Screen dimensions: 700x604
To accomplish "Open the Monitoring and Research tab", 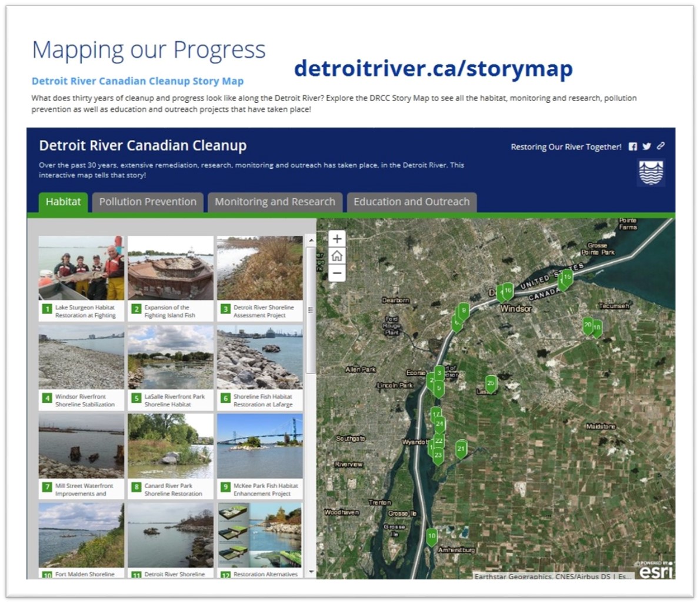I will click(275, 202).
